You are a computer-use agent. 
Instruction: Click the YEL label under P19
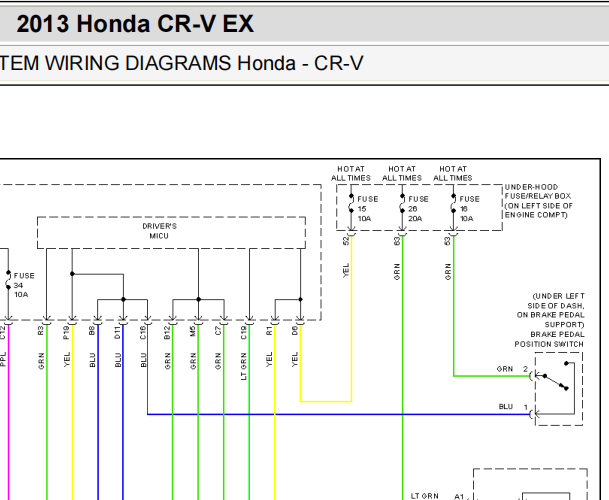point(67,359)
